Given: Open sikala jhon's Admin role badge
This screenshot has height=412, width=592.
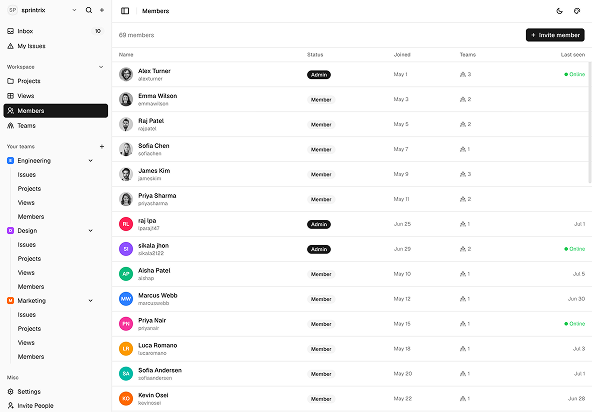Looking at the screenshot, I should pyautogui.click(x=319, y=249).
